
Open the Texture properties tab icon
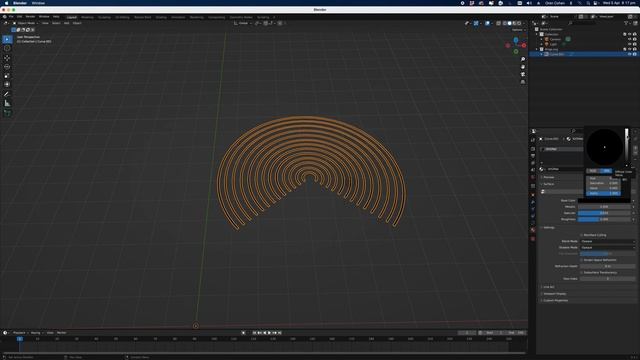[x=533, y=239]
